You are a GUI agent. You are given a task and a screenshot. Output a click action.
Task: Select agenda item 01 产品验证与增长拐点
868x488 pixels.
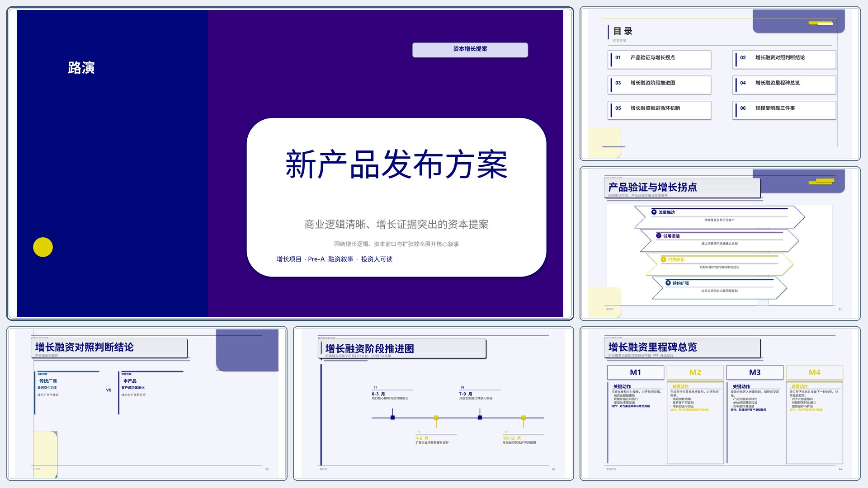pyautogui.click(x=660, y=59)
